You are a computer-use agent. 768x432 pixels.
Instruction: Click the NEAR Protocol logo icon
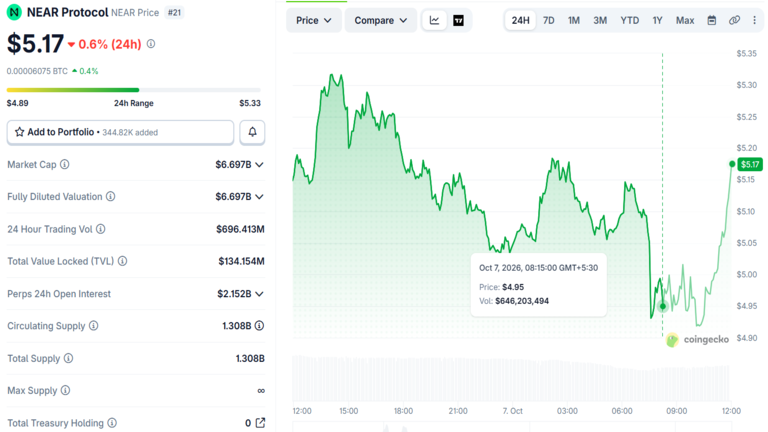pyautogui.click(x=14, y=12)
